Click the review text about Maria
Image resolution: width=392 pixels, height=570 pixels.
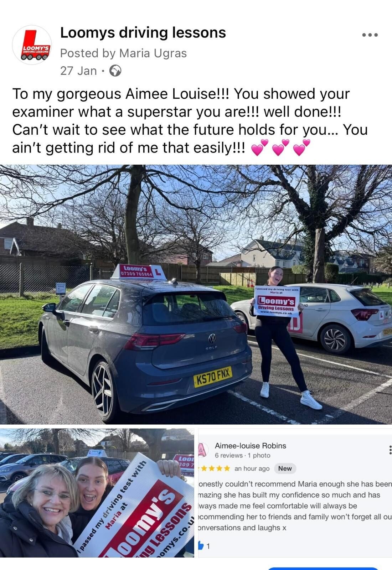295,506
